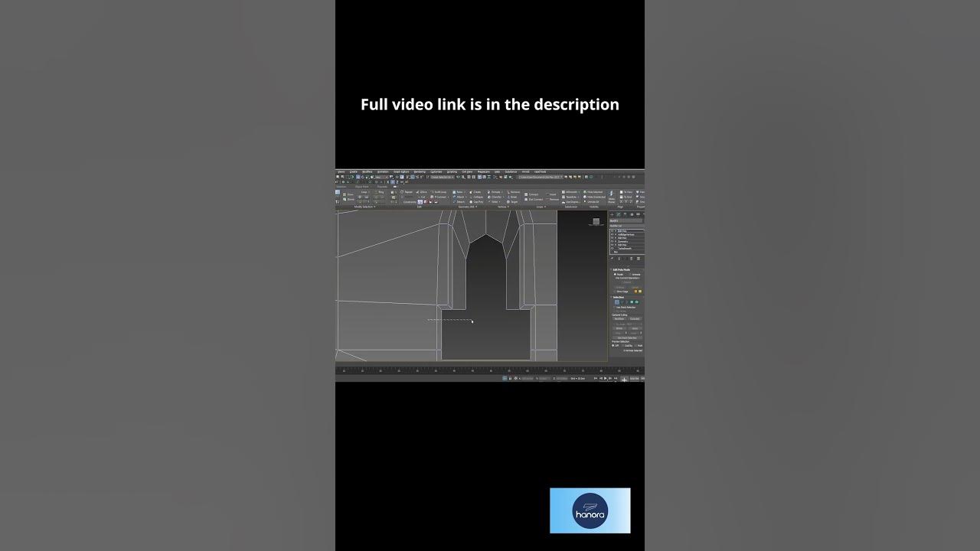Screen dimensions: 980x551
Task: Open the Rendering menu
Action: click(x=420, y=171)
